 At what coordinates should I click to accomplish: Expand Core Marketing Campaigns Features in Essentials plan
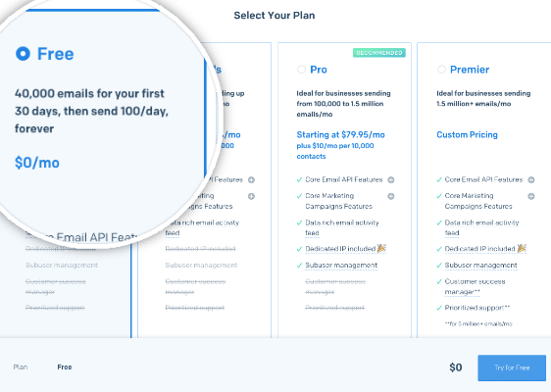[x=251, y=196]
